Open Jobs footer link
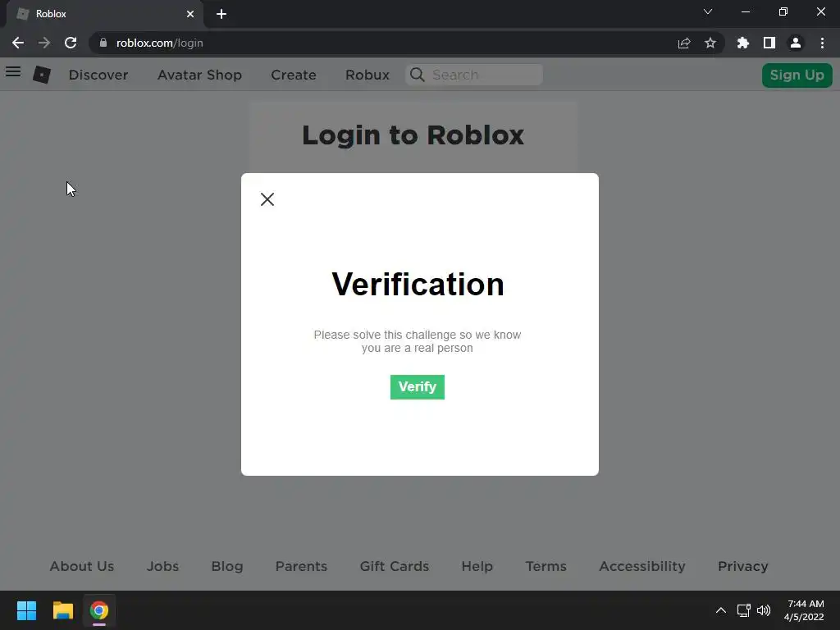840x630 pixels. pyautogui.click(x=163, y=566)
